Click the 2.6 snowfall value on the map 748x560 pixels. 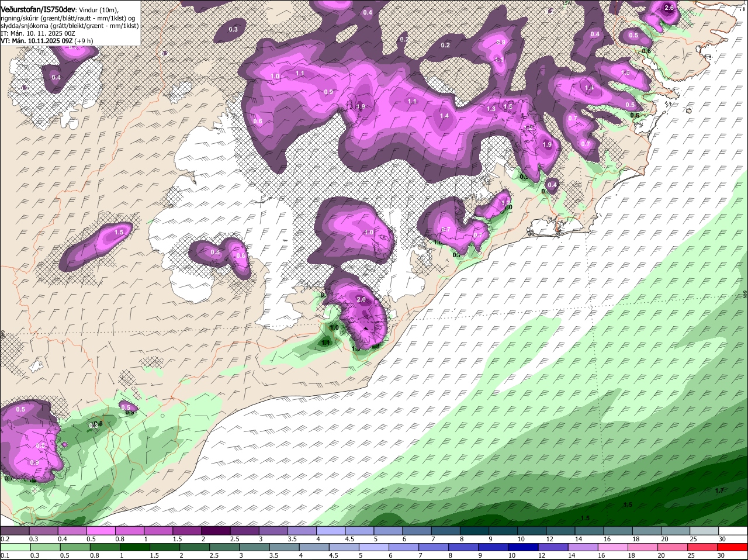(670, 8)
